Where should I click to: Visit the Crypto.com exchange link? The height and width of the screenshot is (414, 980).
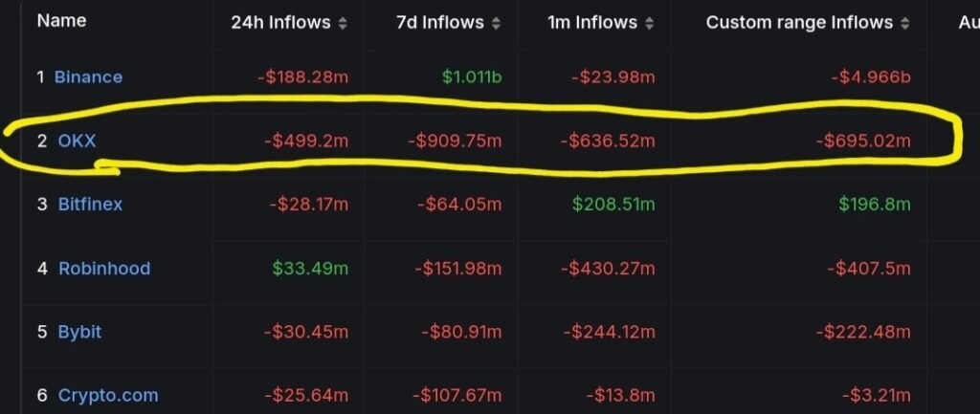point(108,395)
